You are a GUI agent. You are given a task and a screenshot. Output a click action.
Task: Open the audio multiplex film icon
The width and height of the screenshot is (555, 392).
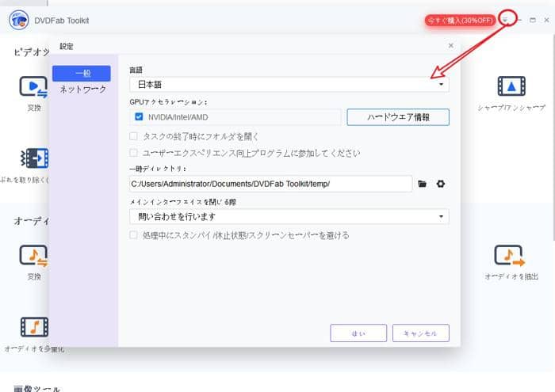(34, 327)
